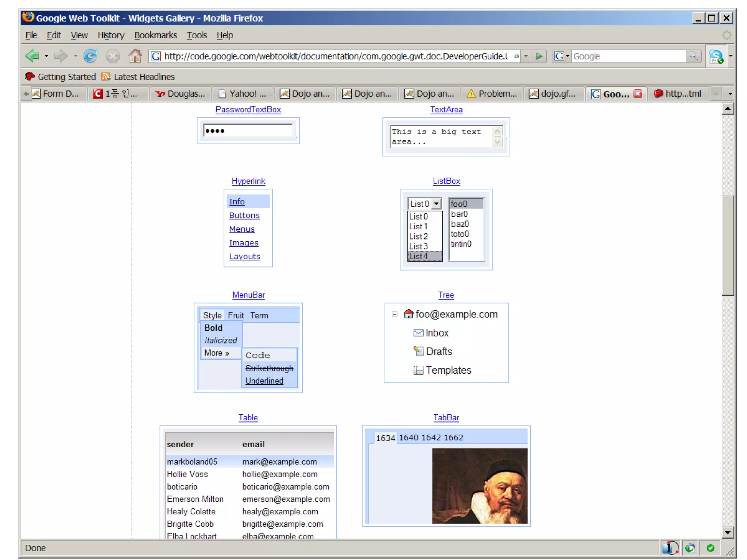The image size is (747, 560).
Task: Click the Latest Headlines feed icon
Action: [x=106, y=77]
